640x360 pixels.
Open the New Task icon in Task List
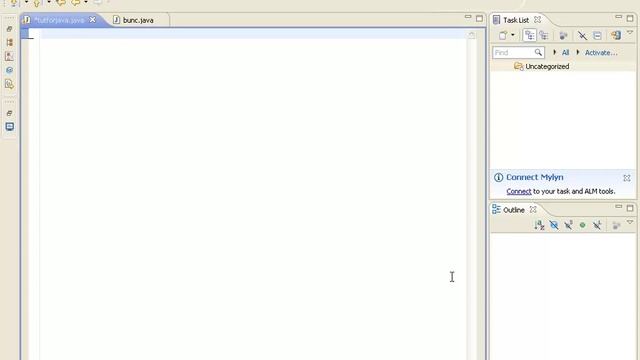(503, 36)
